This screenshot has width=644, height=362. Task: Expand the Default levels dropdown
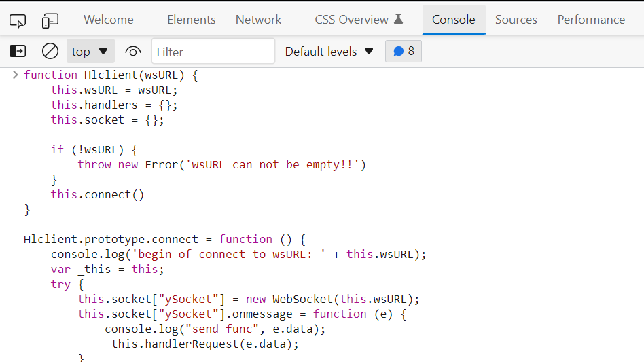pos(329,52)
